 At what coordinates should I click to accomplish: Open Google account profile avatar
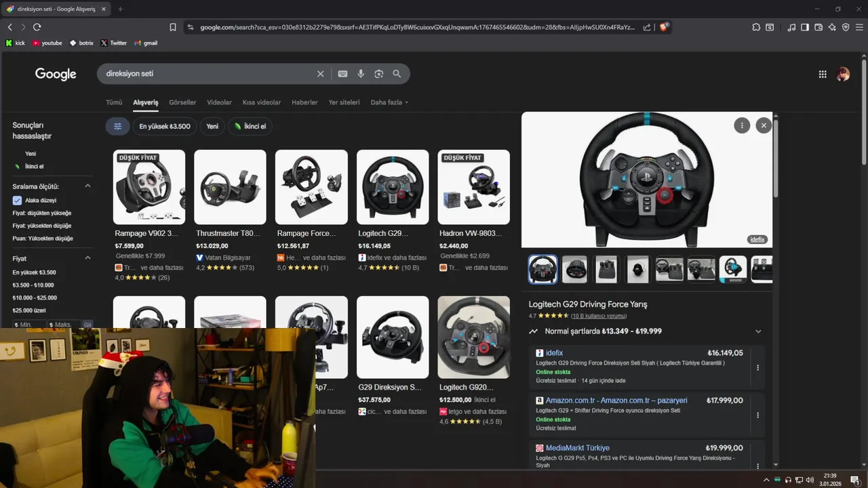coord(843,75)
